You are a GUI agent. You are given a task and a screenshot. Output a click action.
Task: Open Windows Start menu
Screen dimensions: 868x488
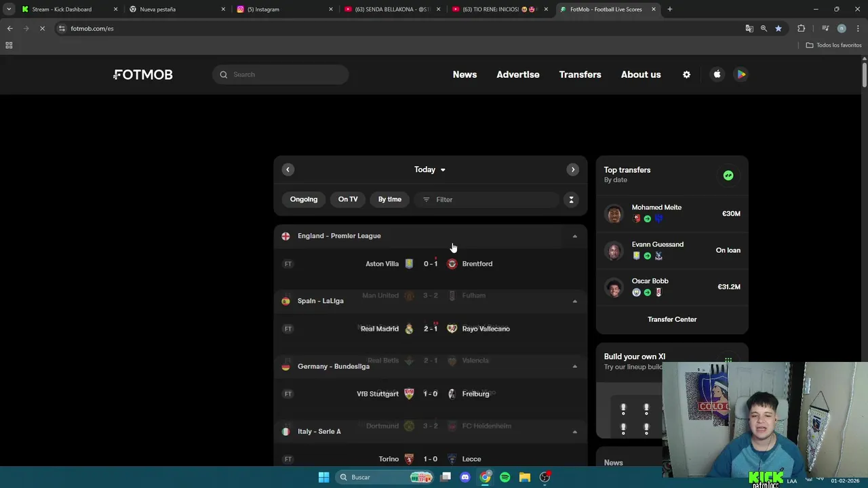pyautogui.click(x=323, y=477)
